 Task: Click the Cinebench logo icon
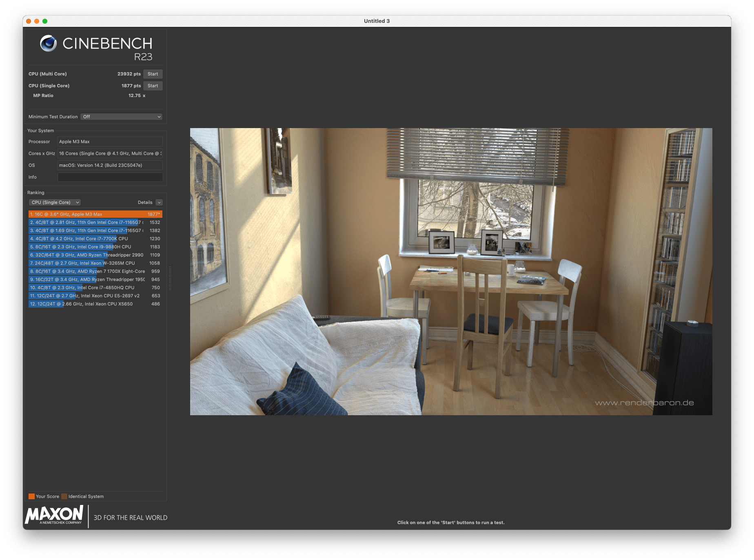pyautogui.click(x=48, y=43)
